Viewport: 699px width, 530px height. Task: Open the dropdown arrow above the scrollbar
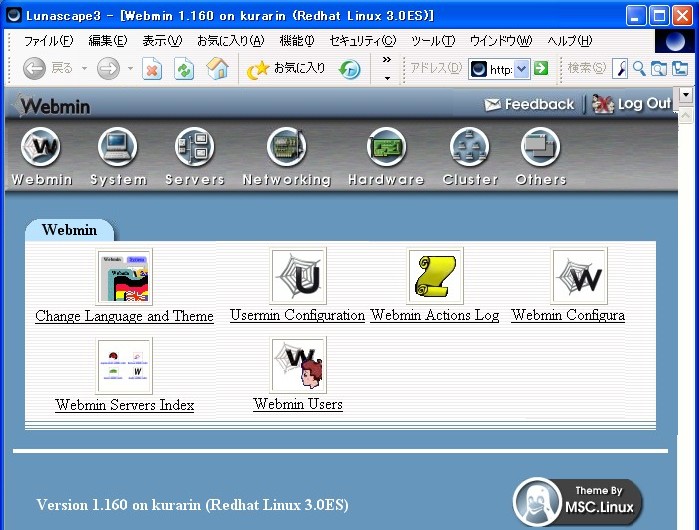686,95
